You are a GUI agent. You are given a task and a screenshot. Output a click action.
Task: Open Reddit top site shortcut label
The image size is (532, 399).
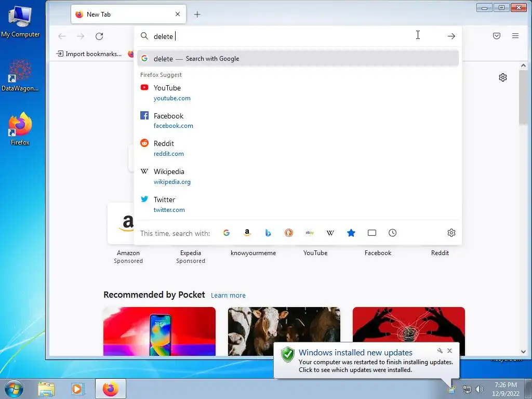click(x=440, y=253)
